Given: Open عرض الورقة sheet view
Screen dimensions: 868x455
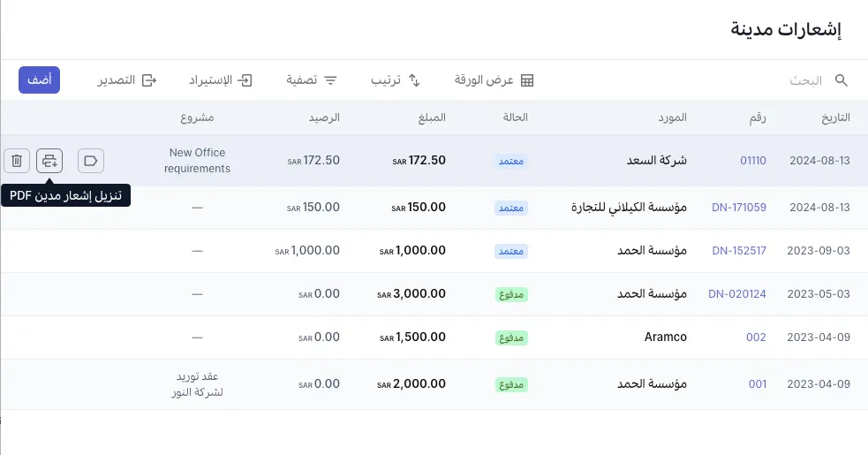Looking at the screenshot, I should (494, 80).
